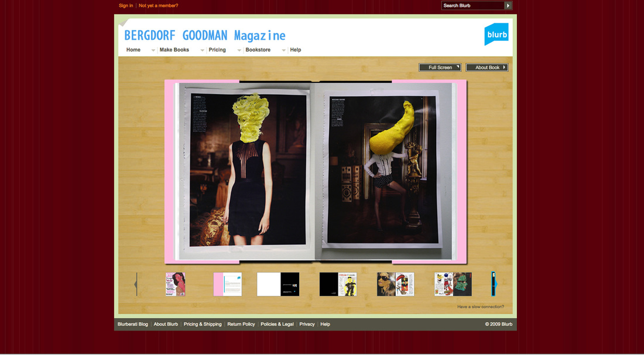Select the sunglasses face spread thumbnail
This screenshot has width=644, height=355.
[396, 284]
